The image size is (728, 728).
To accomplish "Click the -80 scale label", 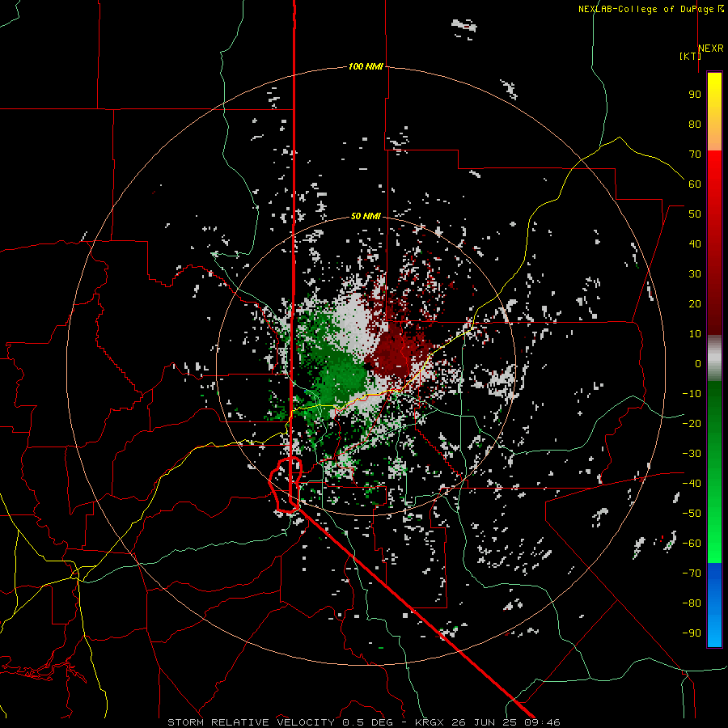I will pos(692,603).
